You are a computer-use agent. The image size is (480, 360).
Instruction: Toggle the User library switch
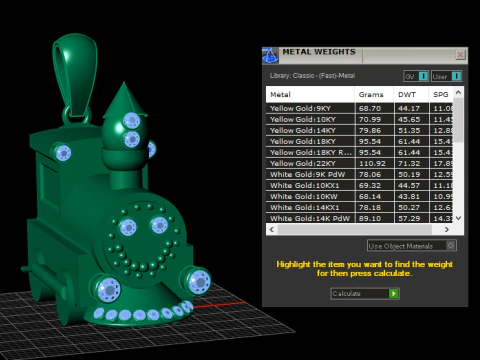tap(447, 76)
